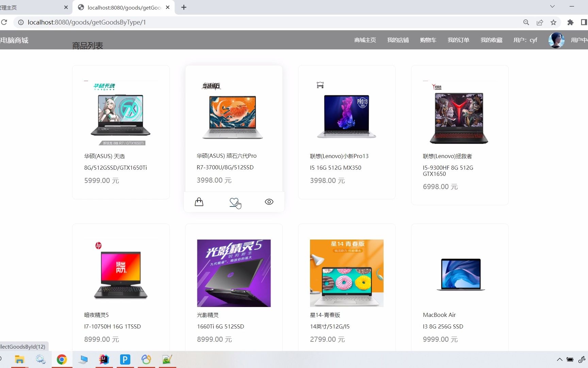Bookmark this page with the star icon
This screenshot has height=368, width=588.
click(x=553, y=22)
